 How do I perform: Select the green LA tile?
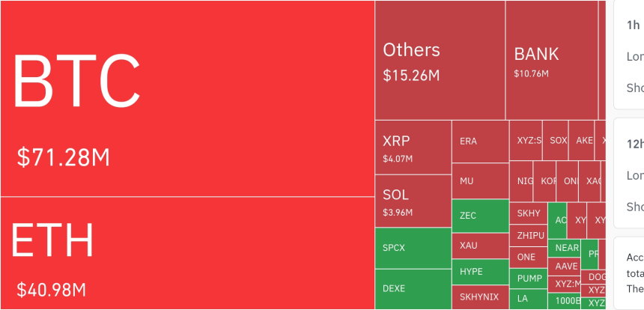coord(529,300)
